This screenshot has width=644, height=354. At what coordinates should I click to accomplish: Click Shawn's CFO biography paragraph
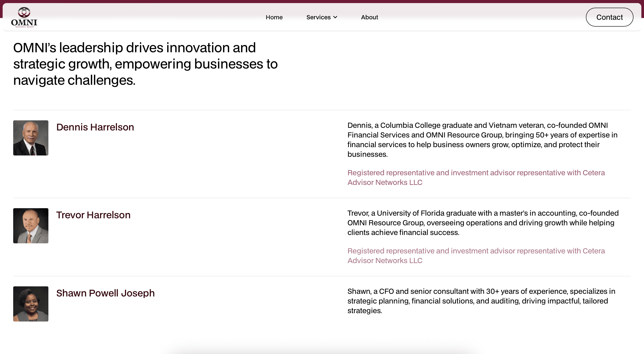(x=481, y=301)
